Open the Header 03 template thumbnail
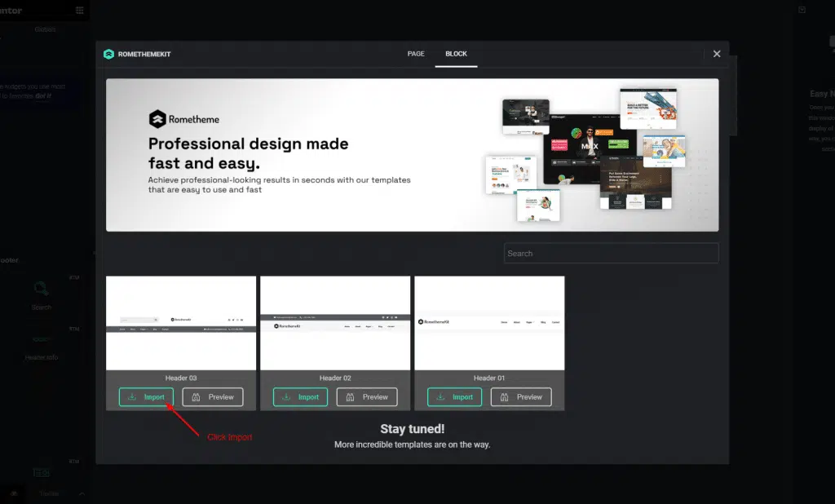The image size is (835, 504). coord(181,323)
